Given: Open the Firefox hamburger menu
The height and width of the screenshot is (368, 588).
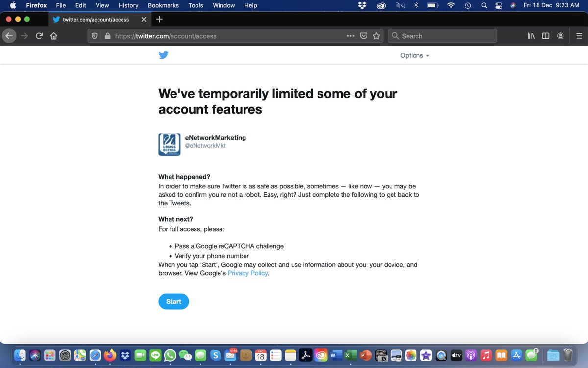Looking at the screenshot, I should [579, 36].
